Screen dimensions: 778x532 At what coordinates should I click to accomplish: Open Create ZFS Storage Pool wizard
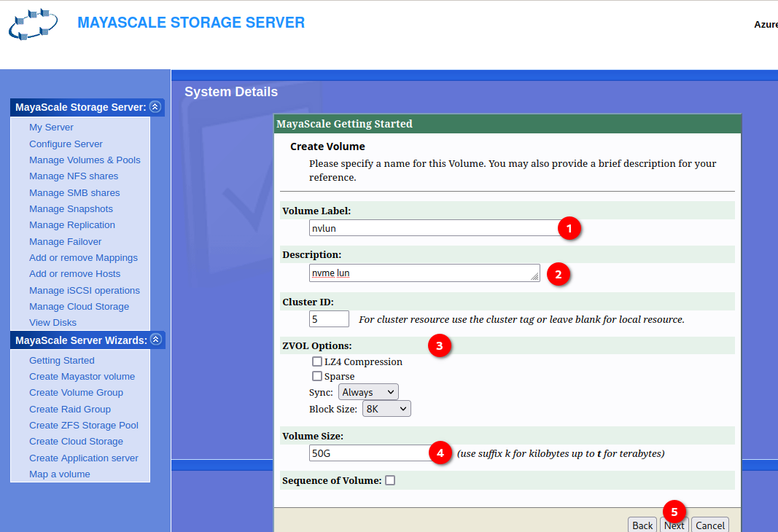point(84,426)
